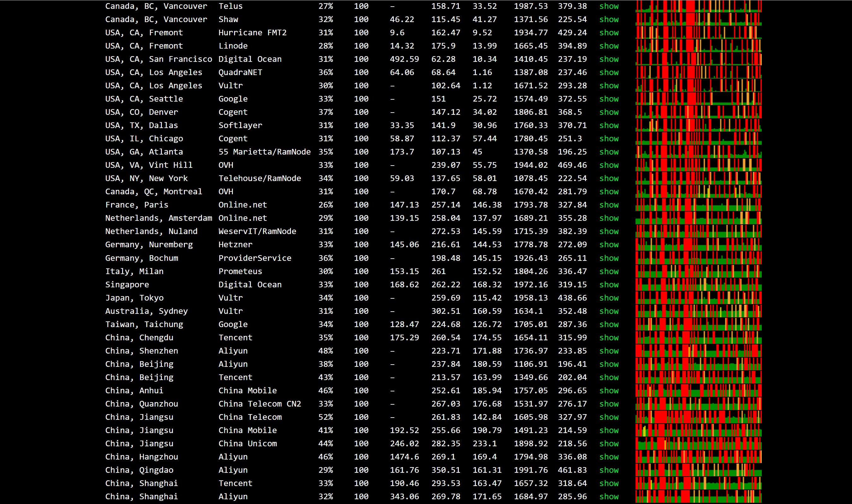
Task: Click latency graph for China Telecom Jiangsu
Action: coord(698,417)
